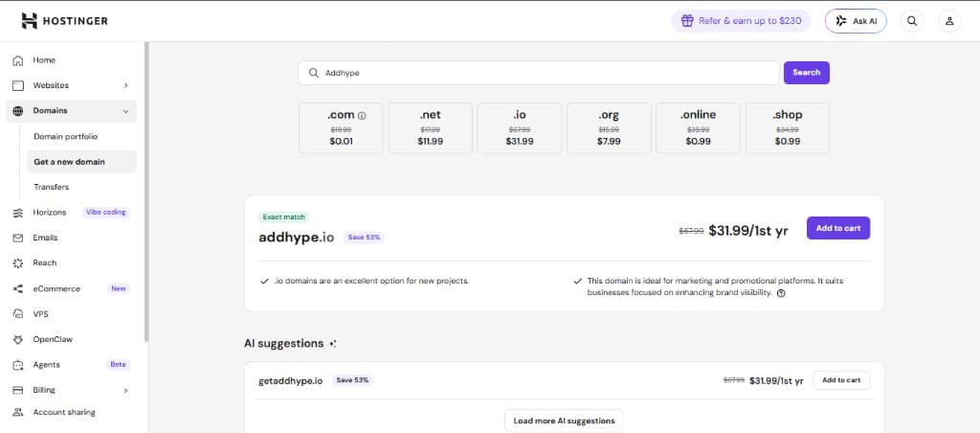Click the Billing card icon
980x433 pixels.
click(18, 390)
